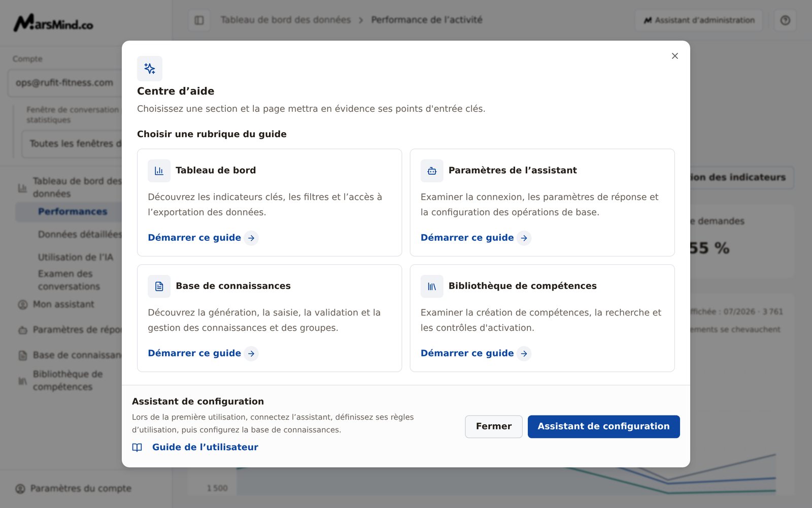812x508 pixels.
Task: Click the MarsMind.co logo
Action: pyautogui.click(x=53, y=23)
